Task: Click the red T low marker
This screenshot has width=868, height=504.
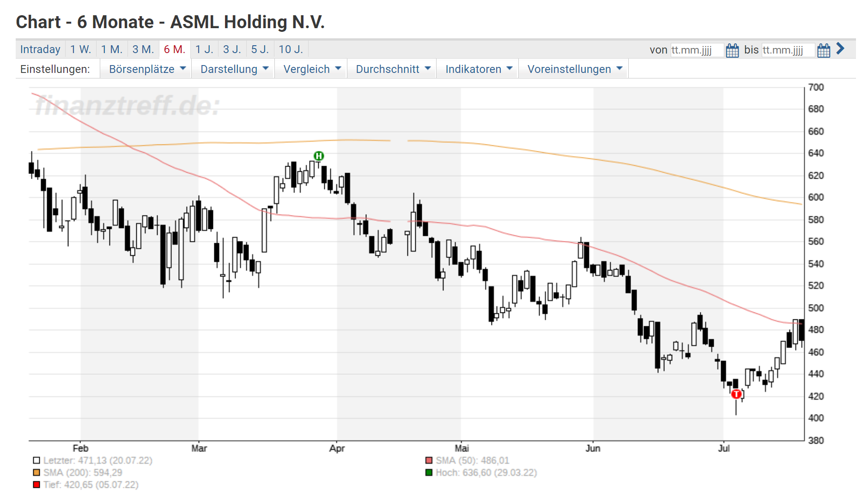Action: point(736,394)
